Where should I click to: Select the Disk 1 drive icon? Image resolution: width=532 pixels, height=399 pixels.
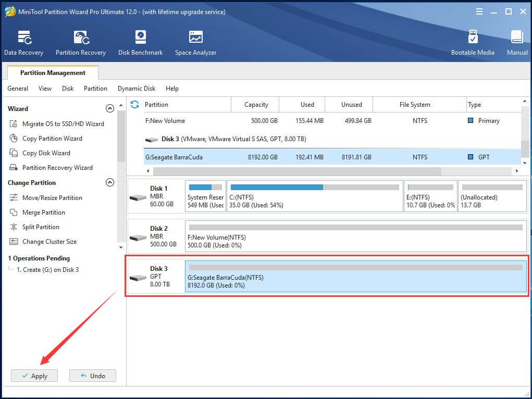coord(138,197)
